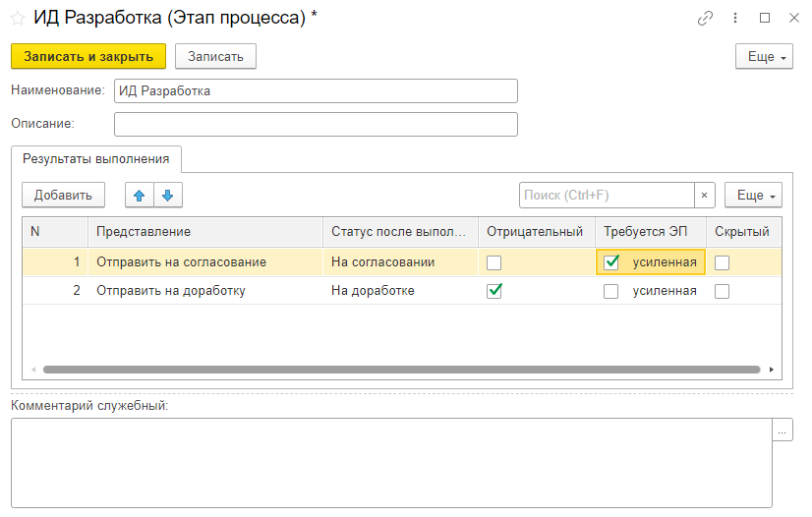The image size is (812, 517).
Task: Enable Скрытый checkbox in first row
Action: click(722, 262)
